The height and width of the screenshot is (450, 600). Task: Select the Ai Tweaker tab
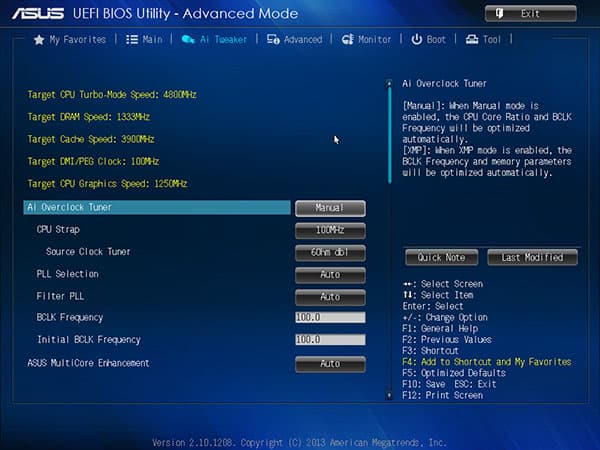click(x=214, y=39)
